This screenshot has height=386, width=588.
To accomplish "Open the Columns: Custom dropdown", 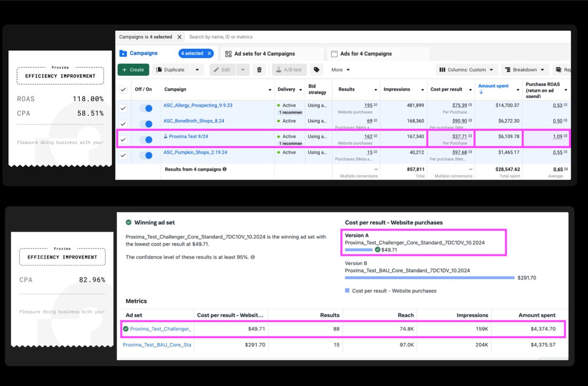I will (466, 70).
